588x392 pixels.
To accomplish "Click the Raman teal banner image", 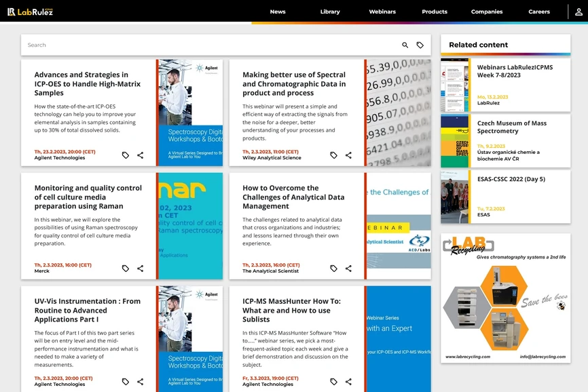I will point(191,226).
